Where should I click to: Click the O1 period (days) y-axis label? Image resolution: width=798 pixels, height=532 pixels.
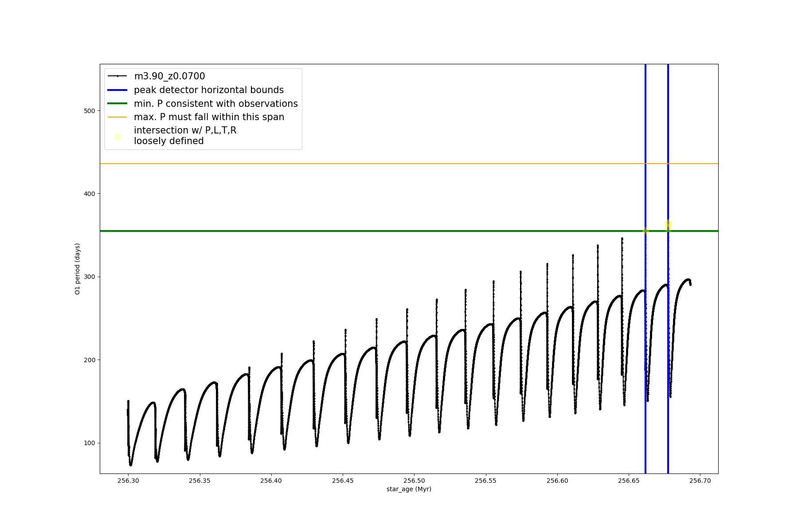(78, 269)
